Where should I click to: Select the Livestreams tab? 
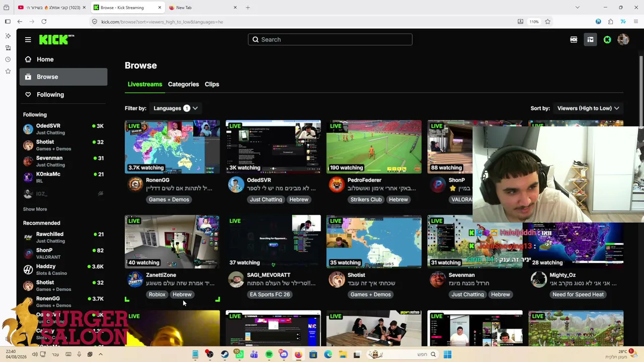[x=145, y=84]
